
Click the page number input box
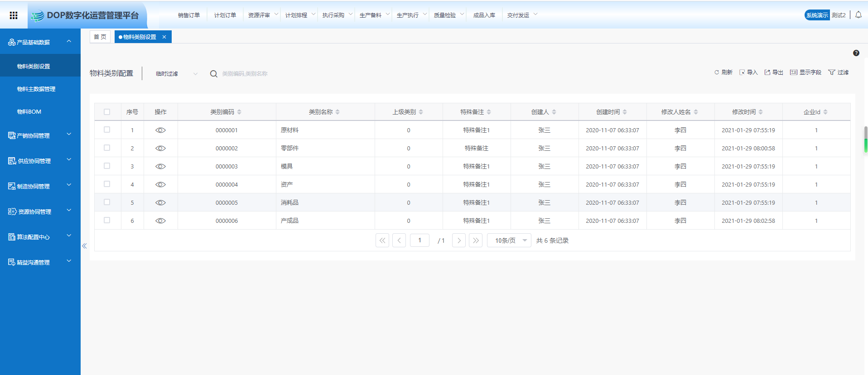coord(420,240)
